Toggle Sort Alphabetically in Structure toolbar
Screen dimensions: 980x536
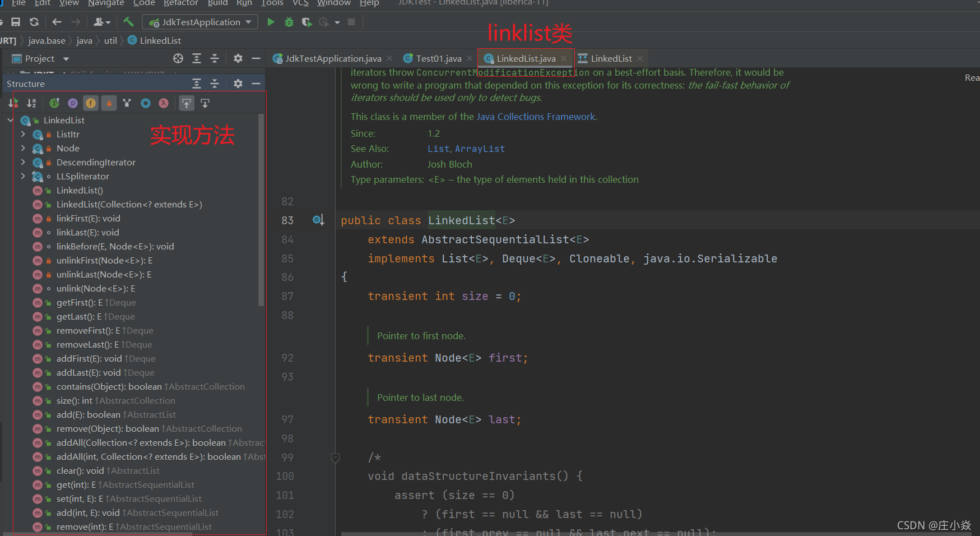pos(31,103)
